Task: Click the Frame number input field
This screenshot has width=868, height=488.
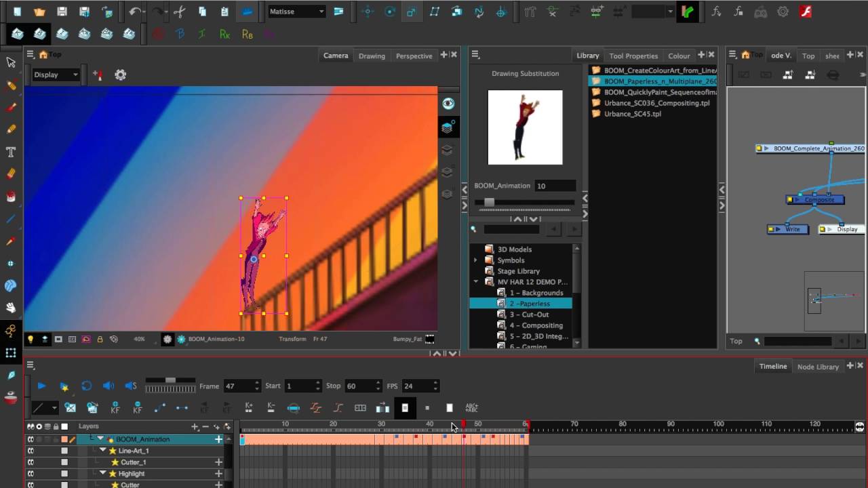Action: [241, 386]
